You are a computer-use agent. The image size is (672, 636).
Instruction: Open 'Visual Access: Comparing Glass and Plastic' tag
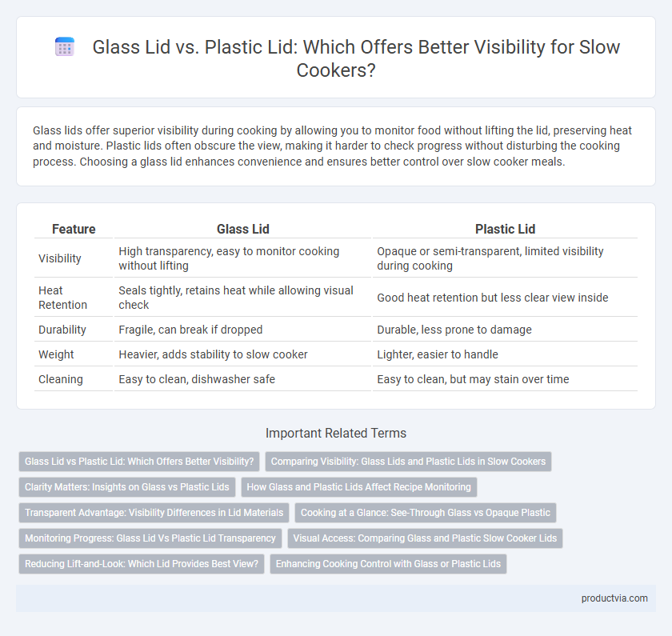tap(425, 538)
